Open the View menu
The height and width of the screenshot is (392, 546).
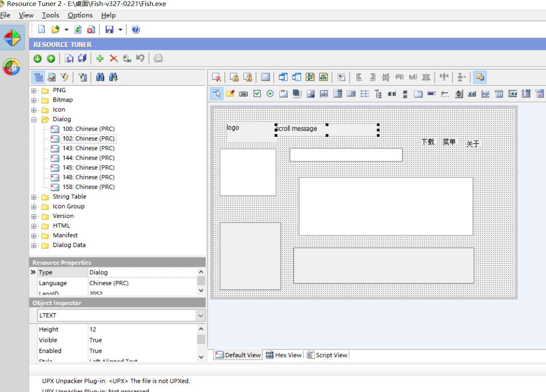[26, 15]
